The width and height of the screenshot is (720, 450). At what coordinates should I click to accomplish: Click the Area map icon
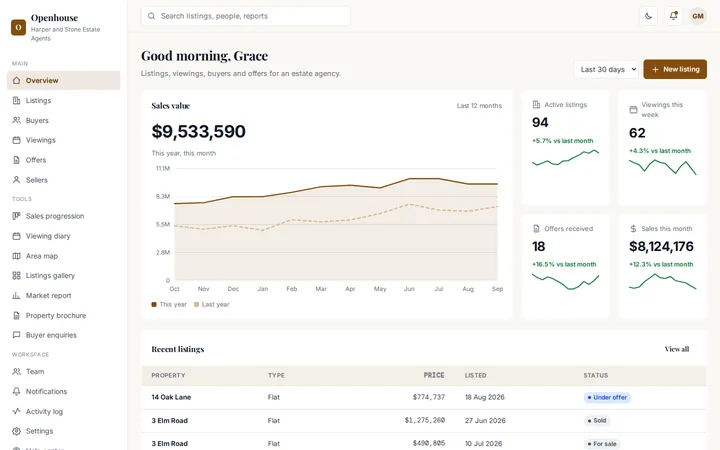coord(17,256)
